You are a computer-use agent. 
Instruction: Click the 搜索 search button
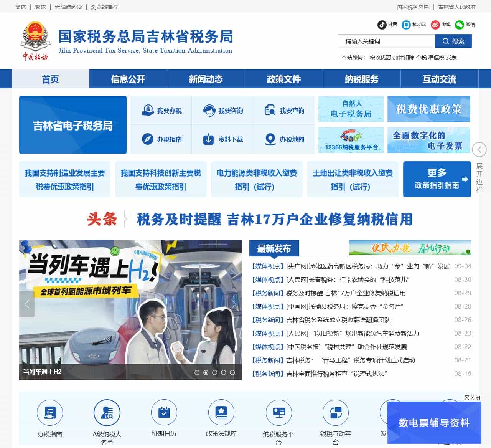coord(453,41)
